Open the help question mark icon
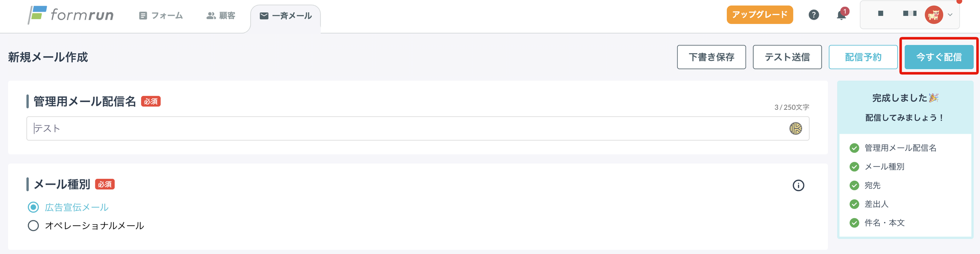 click(x=813, y=15)
